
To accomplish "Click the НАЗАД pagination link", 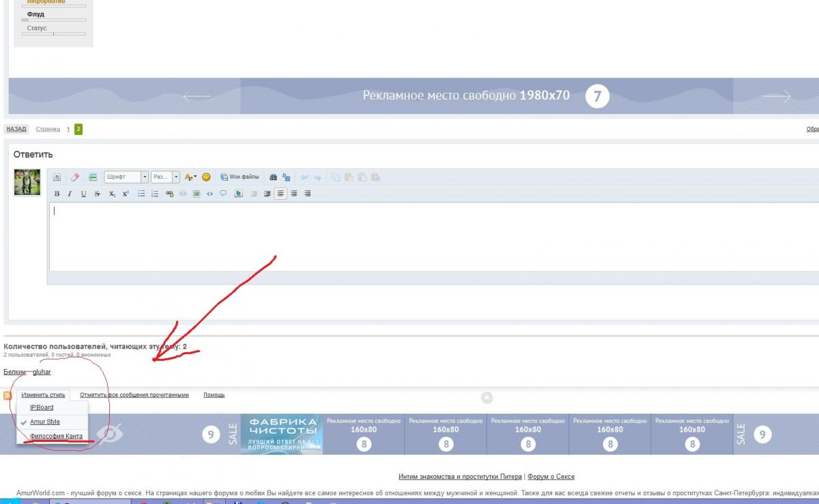I will 16,129.
